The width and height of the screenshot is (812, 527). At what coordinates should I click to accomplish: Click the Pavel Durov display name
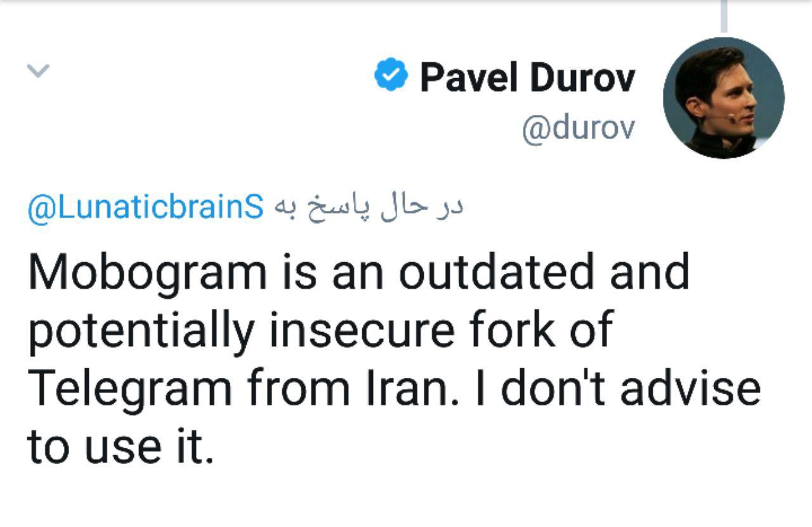[x=527, y=77]
